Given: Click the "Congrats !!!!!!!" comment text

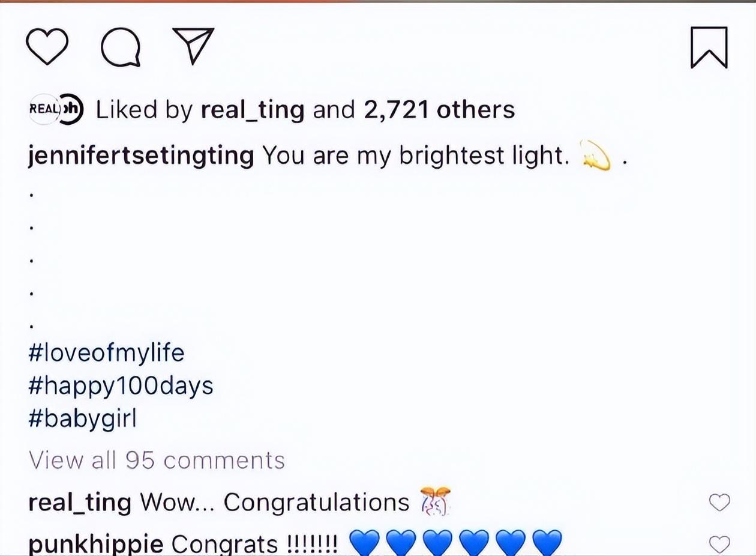Looking at the screenshot, I should click(254, 545).
